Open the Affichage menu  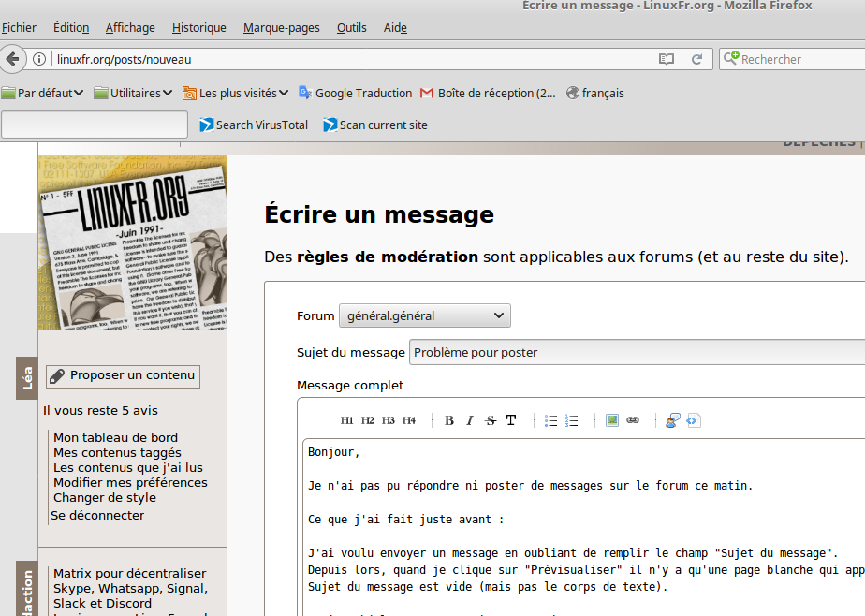pos(129,27)
